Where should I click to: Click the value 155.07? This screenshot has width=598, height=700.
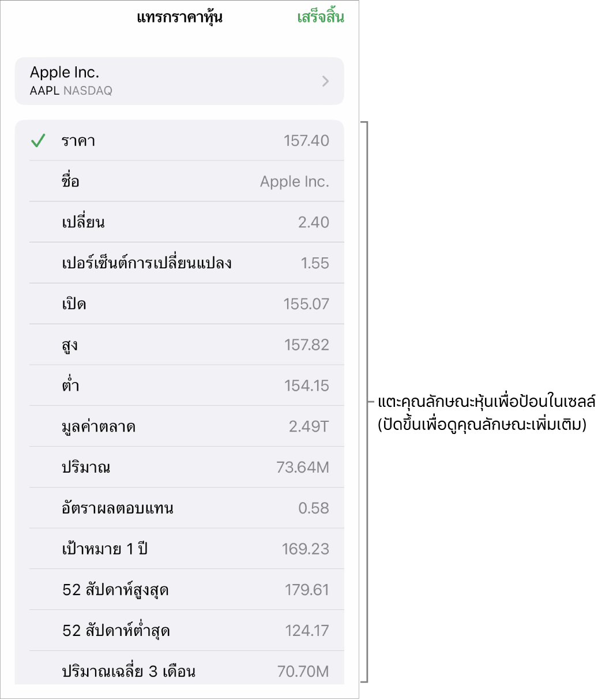pyautogui.click(x=307, y=304)
